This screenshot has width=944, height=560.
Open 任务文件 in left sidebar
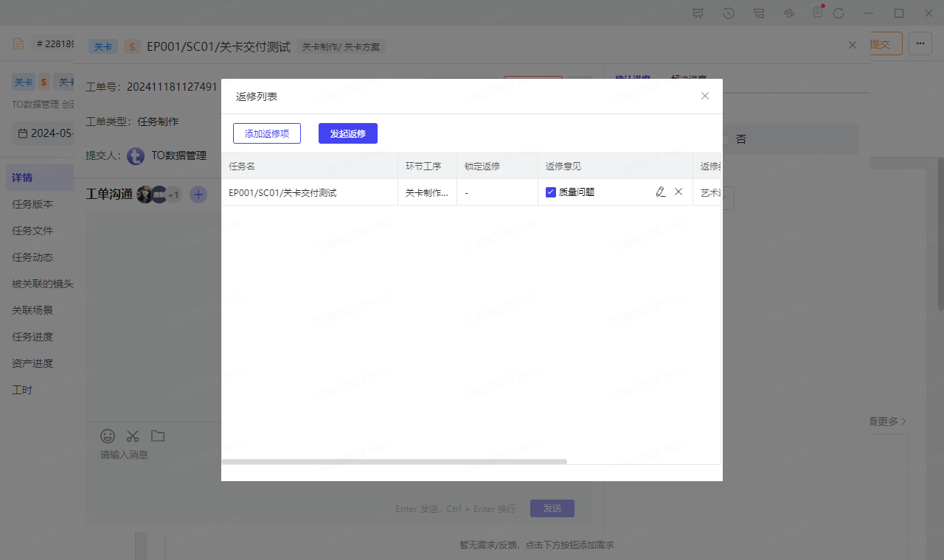[32, 231]
